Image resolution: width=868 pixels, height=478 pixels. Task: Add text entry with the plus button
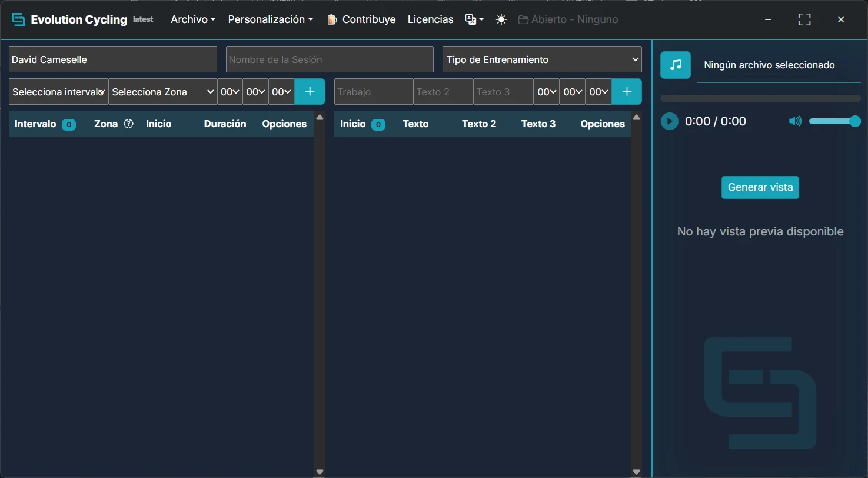pos(627,92)
